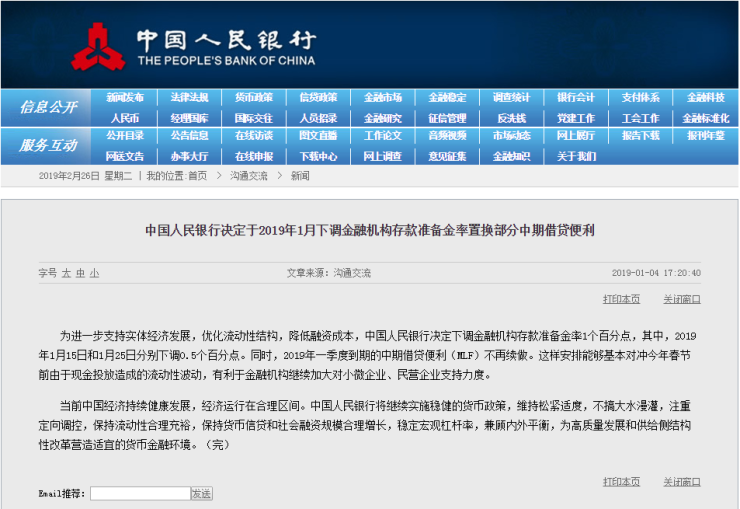Open 调查统计 section
Image resolution: width=740 pixels, height=509 pixels.
click(x=512, y=98)
